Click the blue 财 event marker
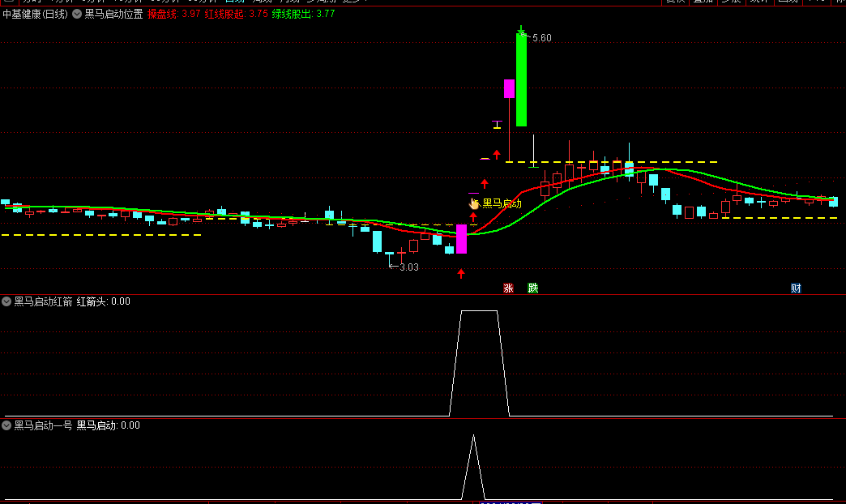Screen dimensions: 846x504 pos(796,288)
